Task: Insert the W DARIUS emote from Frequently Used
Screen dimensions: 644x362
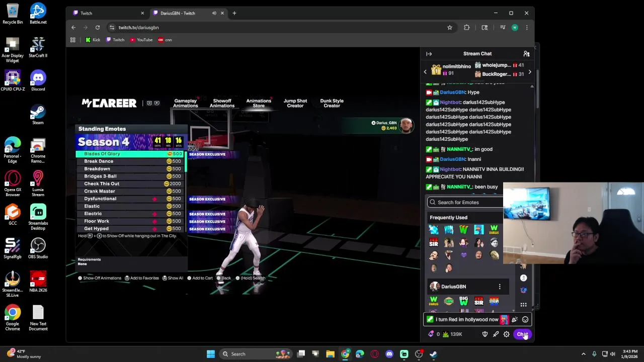Action: click(494, 230)
